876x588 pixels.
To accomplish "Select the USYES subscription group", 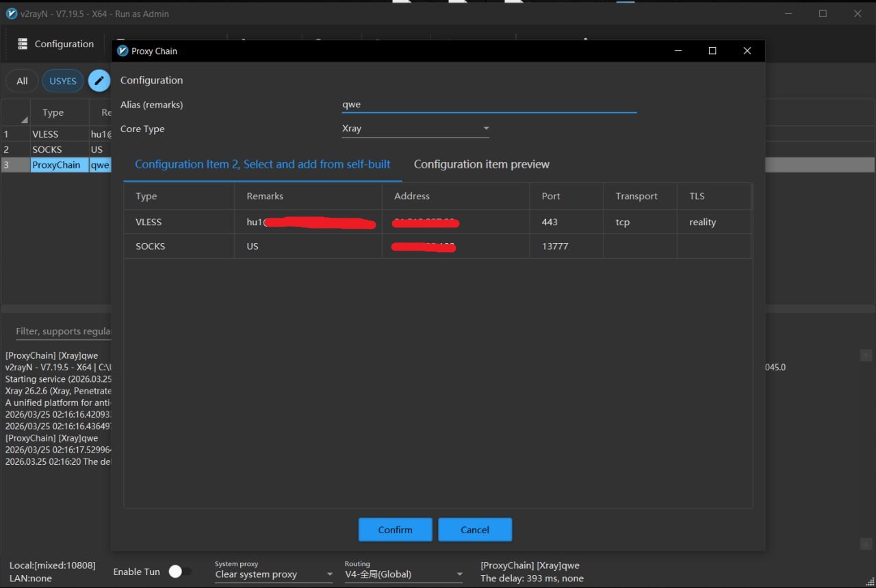I will tap(63, 81).
